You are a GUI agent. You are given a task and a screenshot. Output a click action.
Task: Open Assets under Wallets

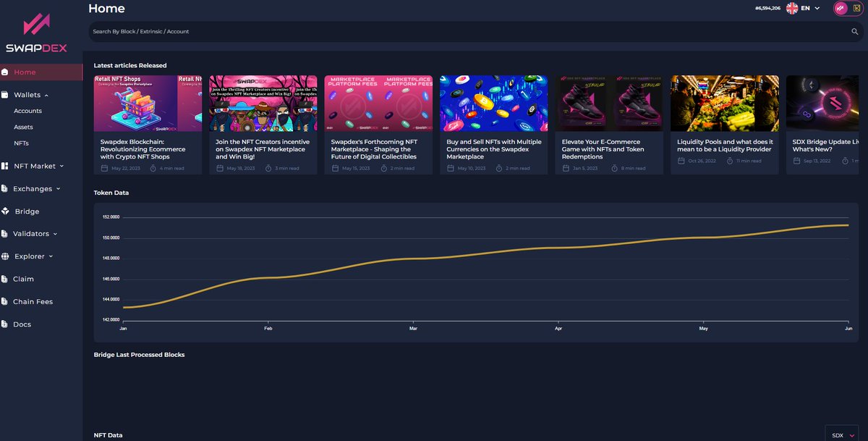pos(23,127)
